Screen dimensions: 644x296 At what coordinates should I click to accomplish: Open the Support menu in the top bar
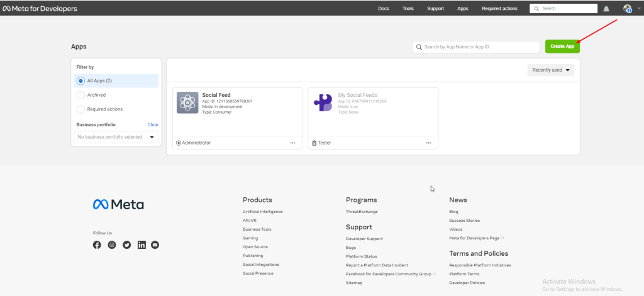click(x=435, y=9)
